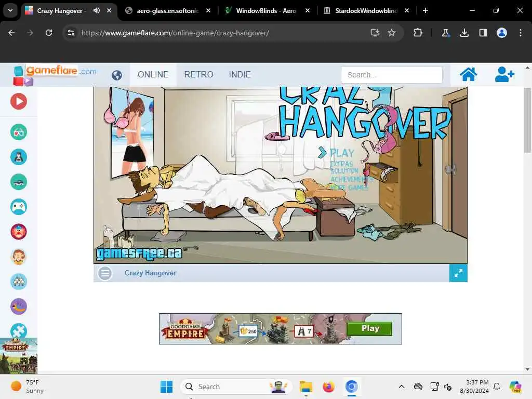Click the taskbar Search box
This screenshot has height=399, width=532.
(236, 387)
